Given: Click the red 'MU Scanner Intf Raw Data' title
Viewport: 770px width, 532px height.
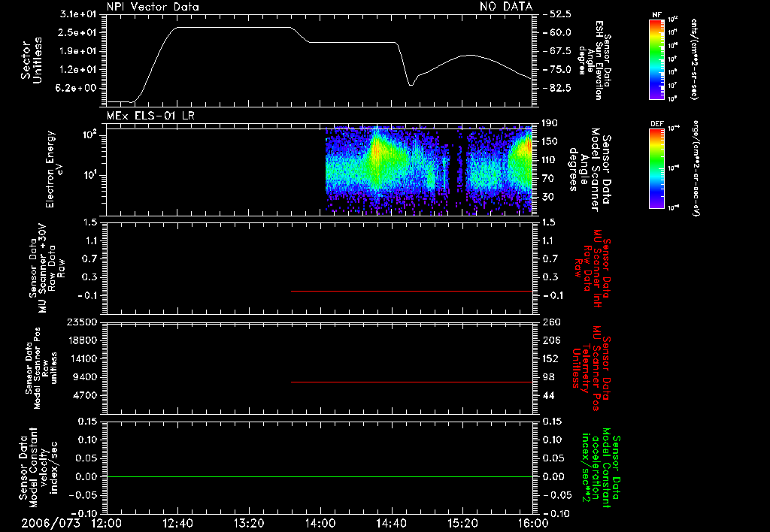Looking at the screenshot, I should click(x=593, y=268).
